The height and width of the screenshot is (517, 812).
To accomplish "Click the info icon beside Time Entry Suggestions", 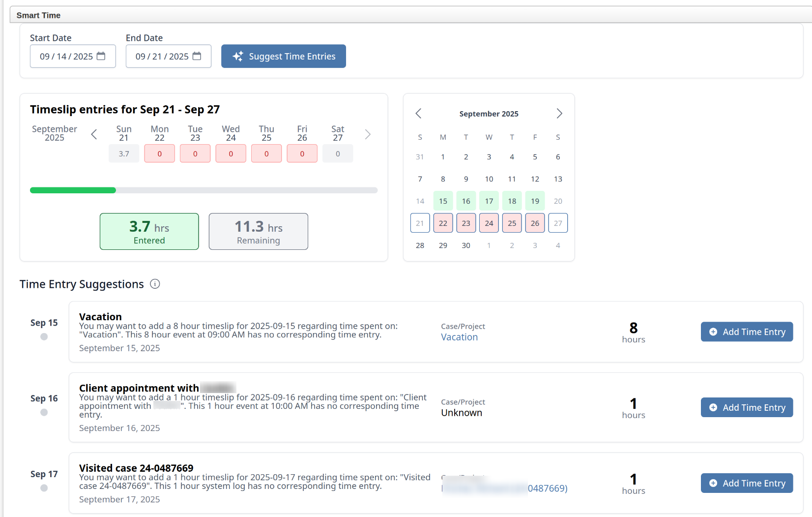I will click(x=155, y=284).
